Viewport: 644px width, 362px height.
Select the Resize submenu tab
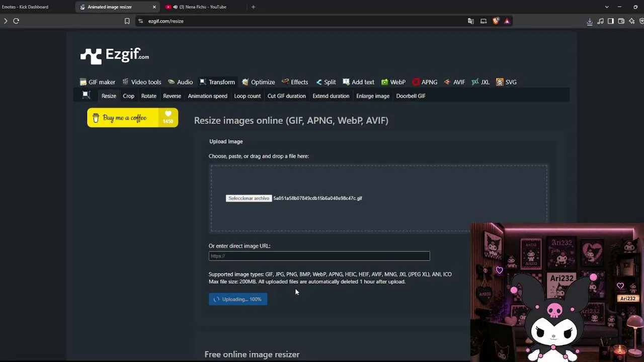point(109,96)
